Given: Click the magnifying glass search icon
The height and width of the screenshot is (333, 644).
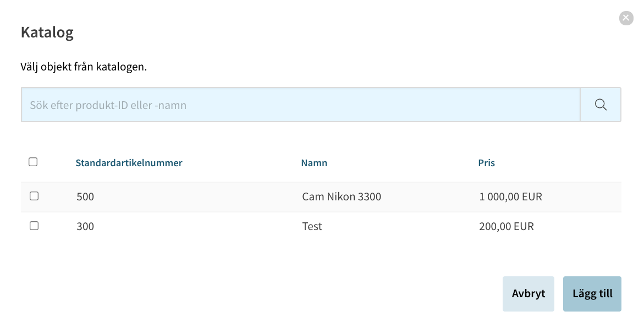Looking at the screenshot, I should click(x=601, y=105).
